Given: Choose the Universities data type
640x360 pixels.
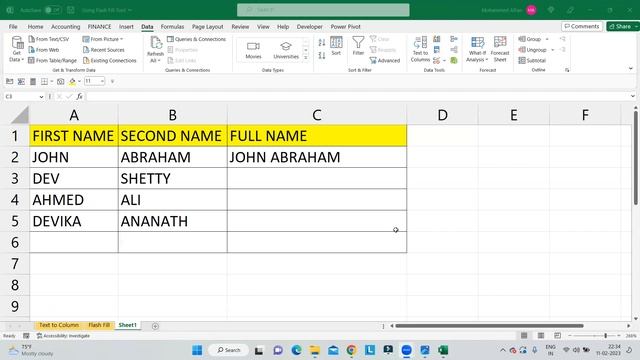Looking at the screenshot, I should pos(286,50).
